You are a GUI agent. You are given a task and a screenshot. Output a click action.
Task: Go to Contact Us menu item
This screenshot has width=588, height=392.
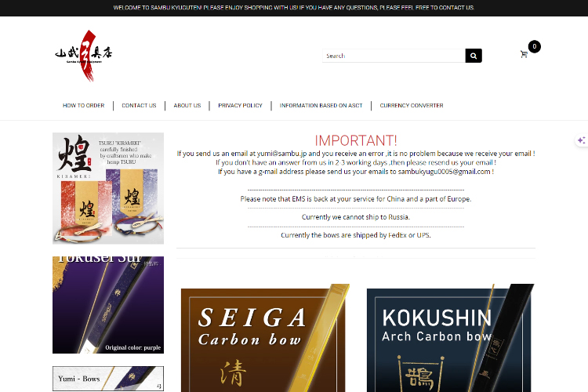(139, 106)
